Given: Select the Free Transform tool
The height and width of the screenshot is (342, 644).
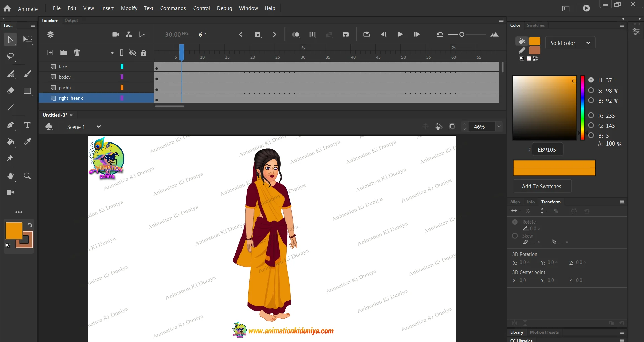Looking at the screenshot, I should (x=28, y=40).
